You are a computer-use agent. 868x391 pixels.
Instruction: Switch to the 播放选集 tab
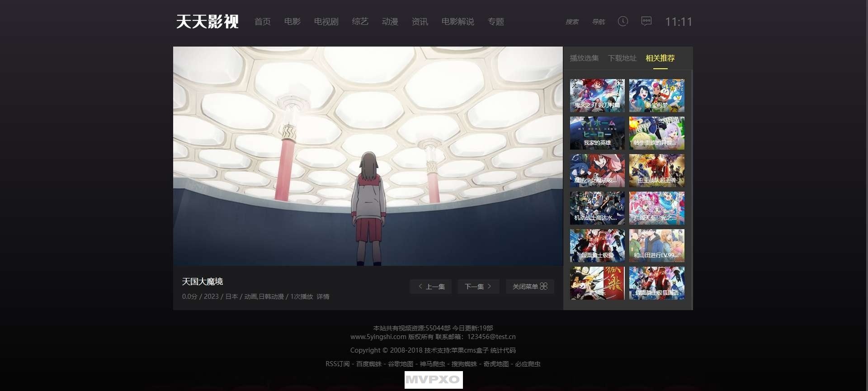pyautogui.click(x=584, y=58)
